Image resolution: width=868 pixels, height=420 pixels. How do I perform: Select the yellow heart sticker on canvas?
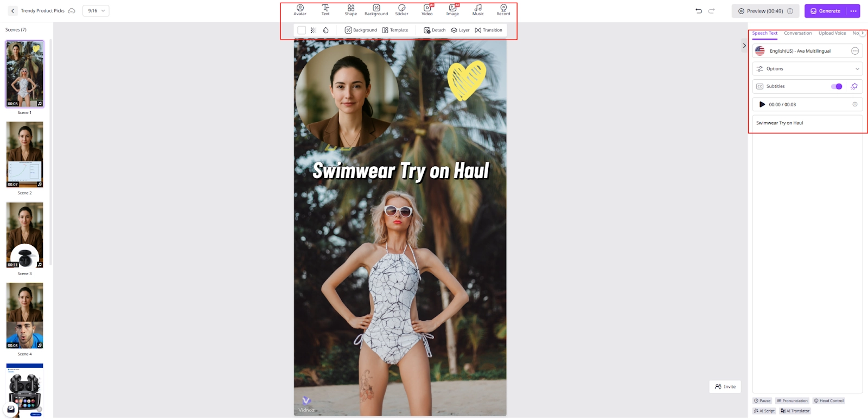pos(467,80)
